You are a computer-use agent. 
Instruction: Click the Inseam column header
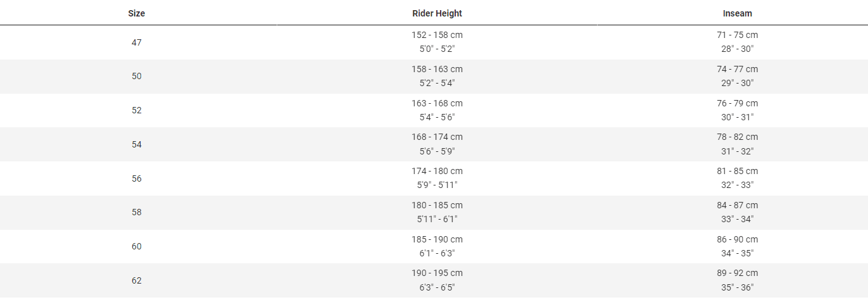[737, 13]
